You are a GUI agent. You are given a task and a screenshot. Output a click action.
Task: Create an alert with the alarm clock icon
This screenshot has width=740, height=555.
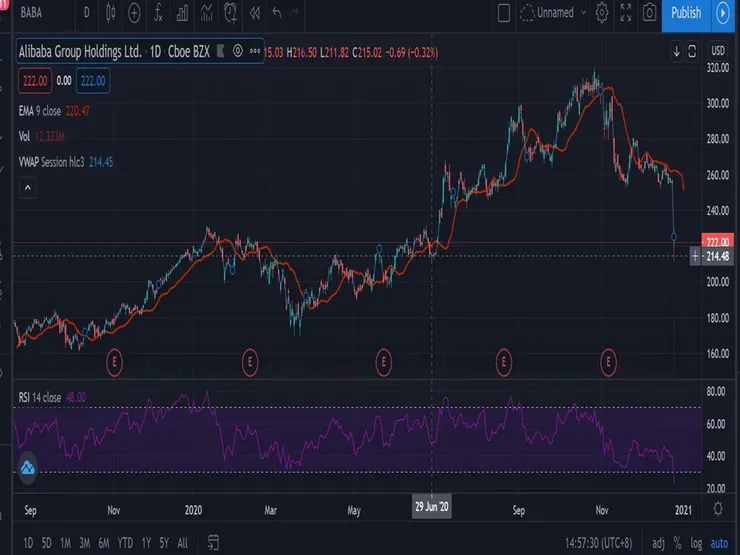(231, 13)
